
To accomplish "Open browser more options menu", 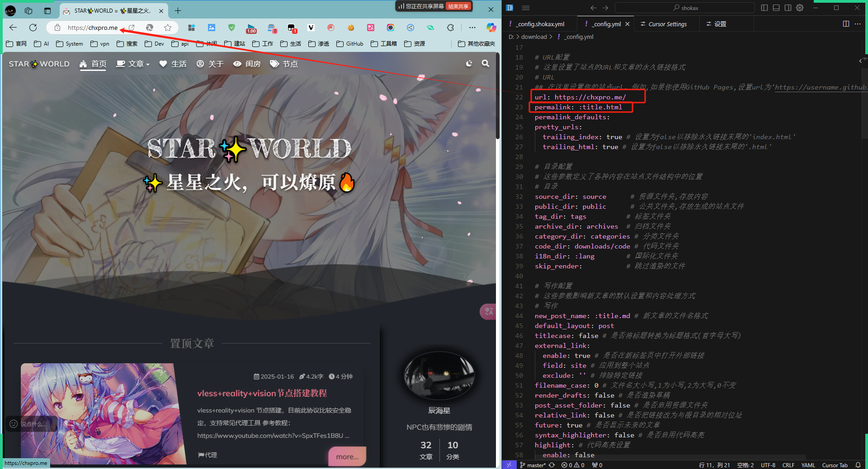I will coord(472,28).
